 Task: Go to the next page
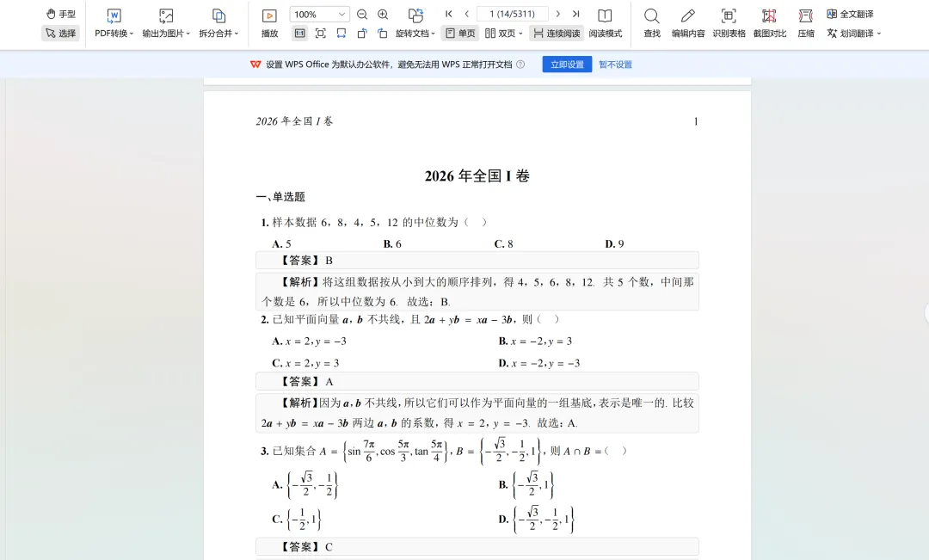pos(557,14)
